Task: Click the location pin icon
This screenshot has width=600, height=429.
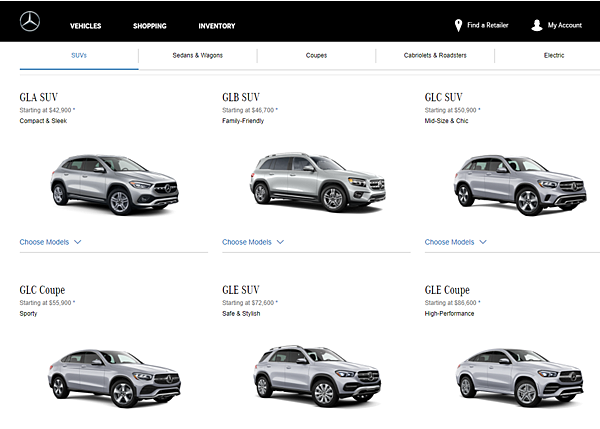Action: point(458,26)
